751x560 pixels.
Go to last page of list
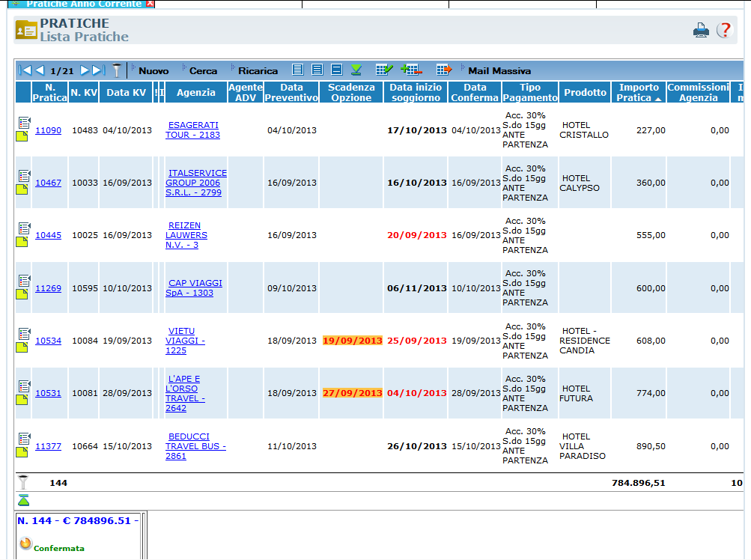pyautogui.click(x=99, y=70)
